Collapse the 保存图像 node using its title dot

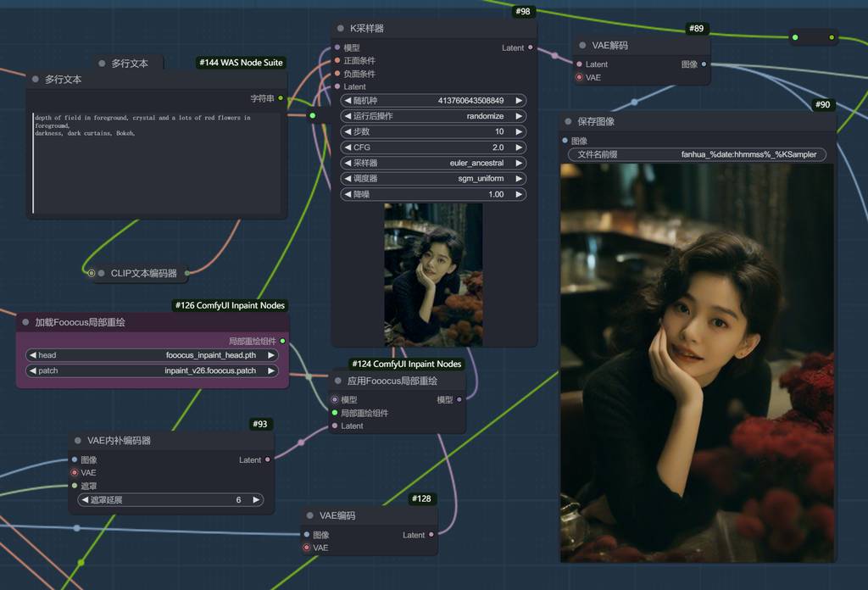tap(568, 122)
